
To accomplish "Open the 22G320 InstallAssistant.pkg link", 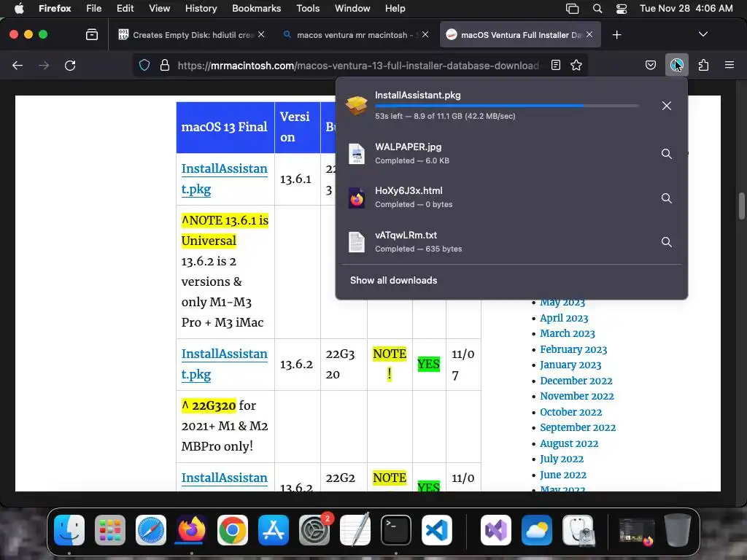I will click(x=224, y=365).
